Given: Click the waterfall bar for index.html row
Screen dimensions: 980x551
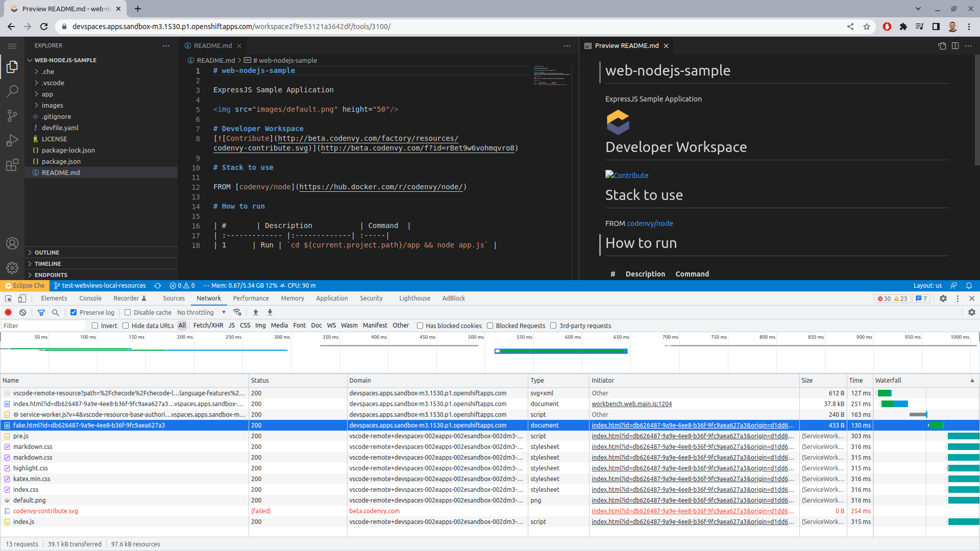Looking at the screenshot, I should (x=894, y=404).
